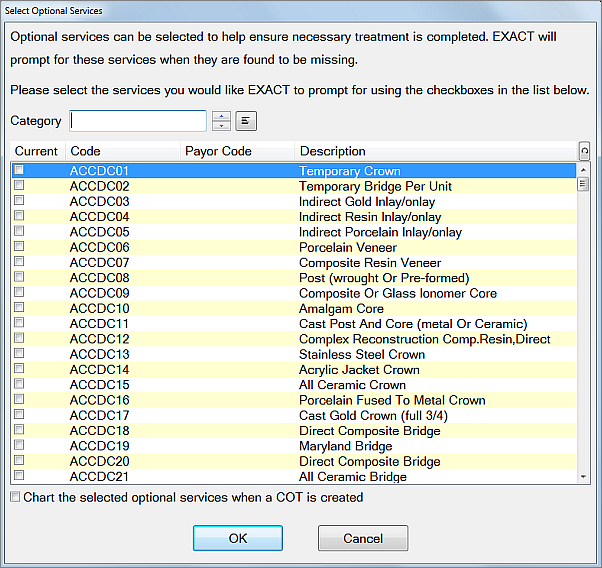Image resolution: width=602 pixels, height=568 pixels.
Task: Click code ACCDC18 in the list
Action: click(x=99, y=431)
